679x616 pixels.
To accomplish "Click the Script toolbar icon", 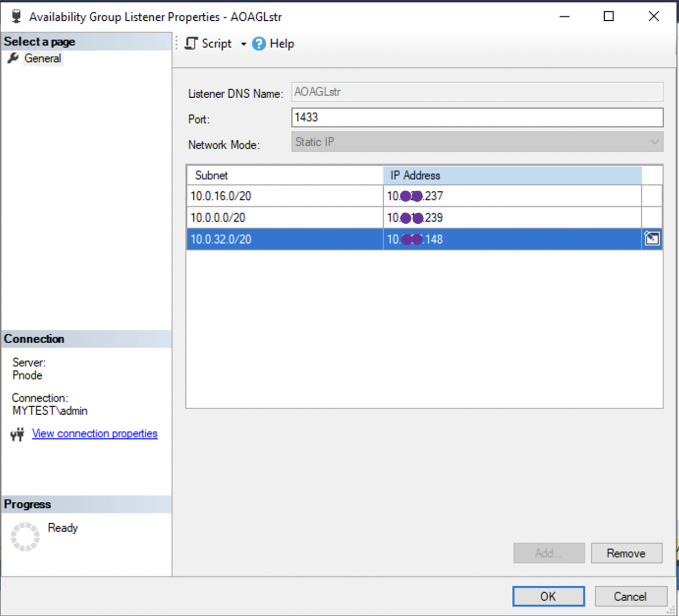I will click(191, 43).
